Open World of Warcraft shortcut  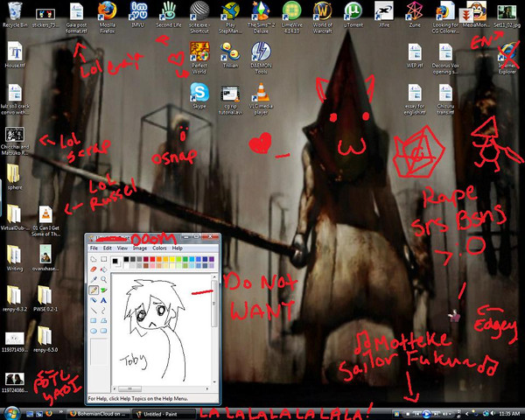322,17
